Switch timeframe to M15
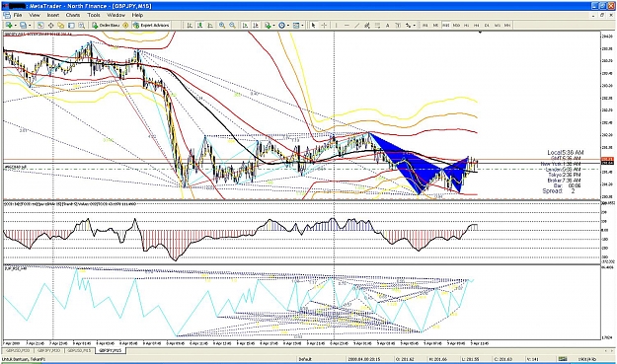 pos(446,26)
